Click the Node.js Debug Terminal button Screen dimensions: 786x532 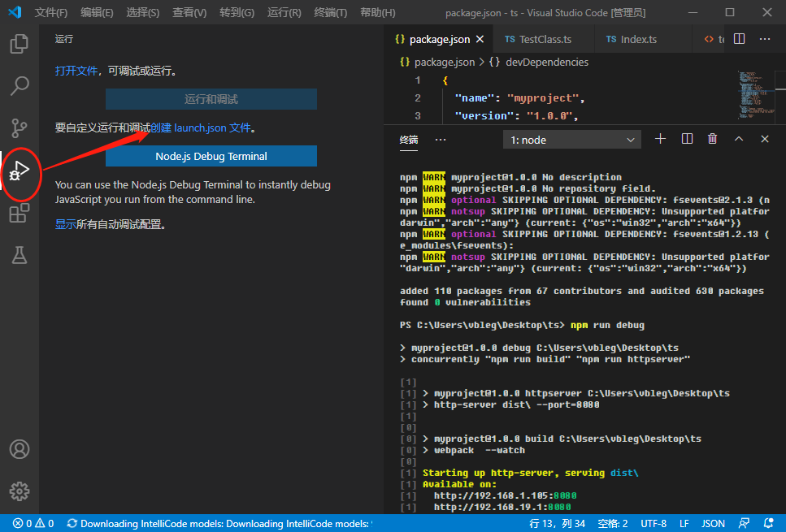pos(211,156)
